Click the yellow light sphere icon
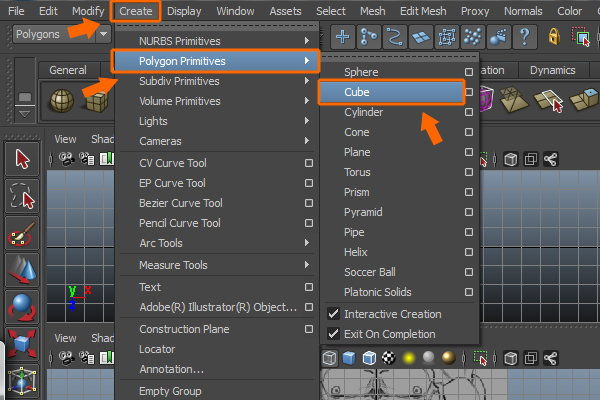This screenshot has height=400, width=600. [409, 358]
